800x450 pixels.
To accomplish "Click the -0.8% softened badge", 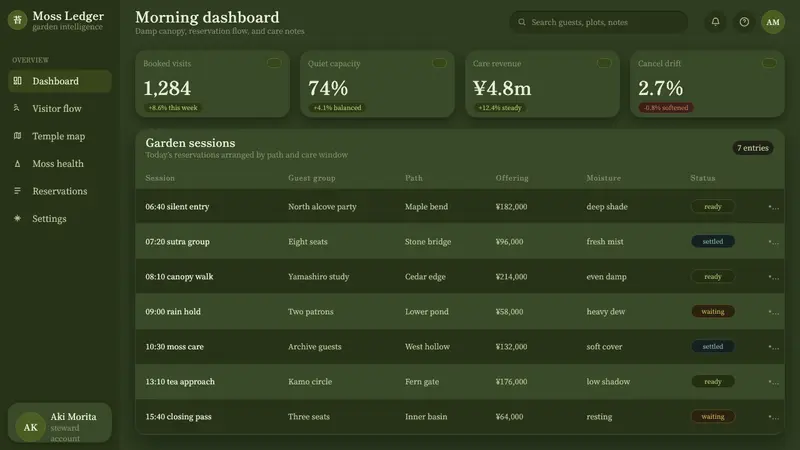I will coord(666,108).
